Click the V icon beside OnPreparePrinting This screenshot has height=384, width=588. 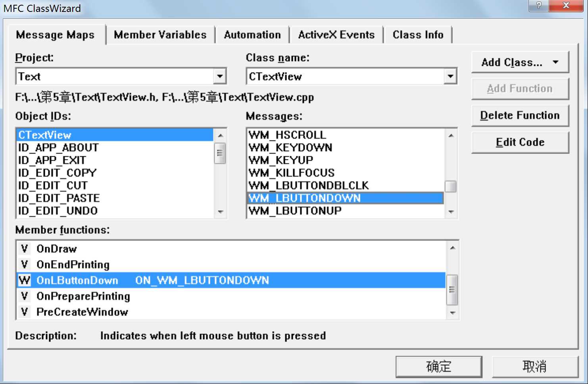click(25, 296)
